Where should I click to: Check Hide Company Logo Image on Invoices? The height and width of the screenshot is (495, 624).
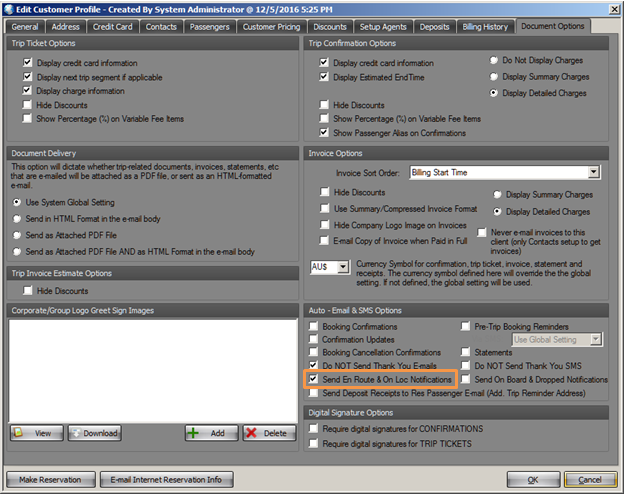(325, 225)
